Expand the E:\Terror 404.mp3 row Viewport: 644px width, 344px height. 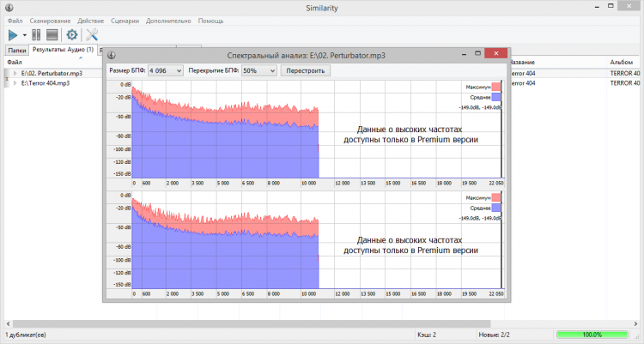[x=15, y=83]
